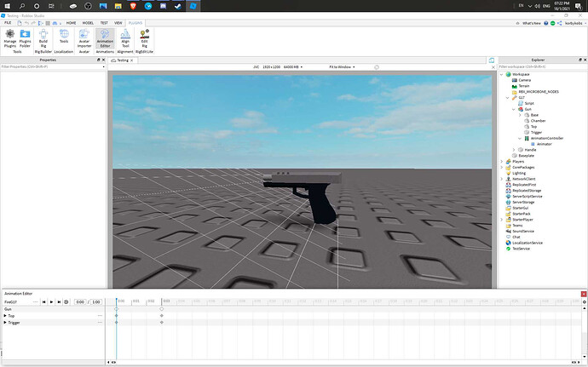Select the Testing document tab
The image size is (588, 367).
tap(122, 60)
